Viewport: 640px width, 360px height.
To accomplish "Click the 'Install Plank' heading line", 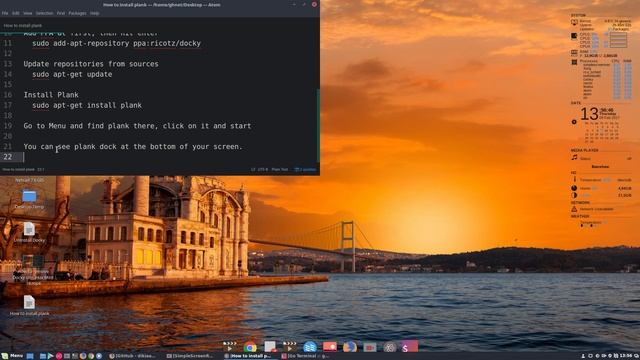I will pos(51,95).
